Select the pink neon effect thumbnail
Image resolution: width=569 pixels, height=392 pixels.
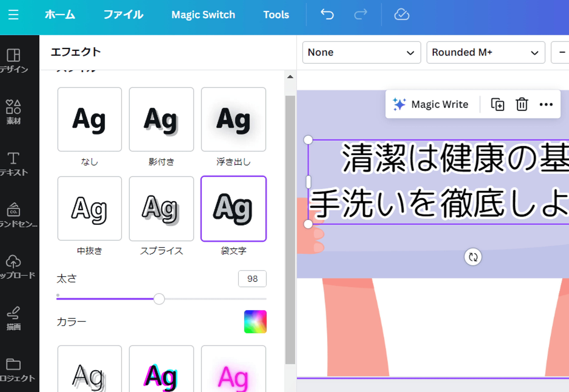coord(233,369)
